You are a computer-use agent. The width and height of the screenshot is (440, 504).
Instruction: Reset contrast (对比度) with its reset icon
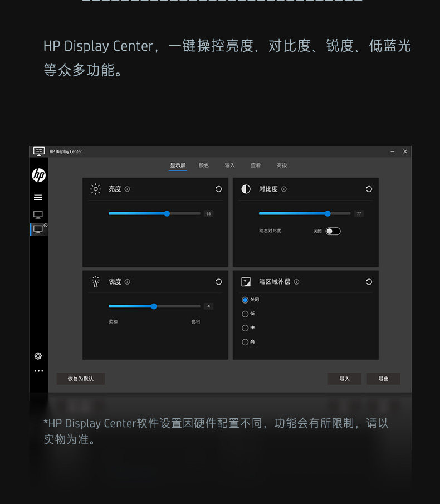(x=369, y=189)
